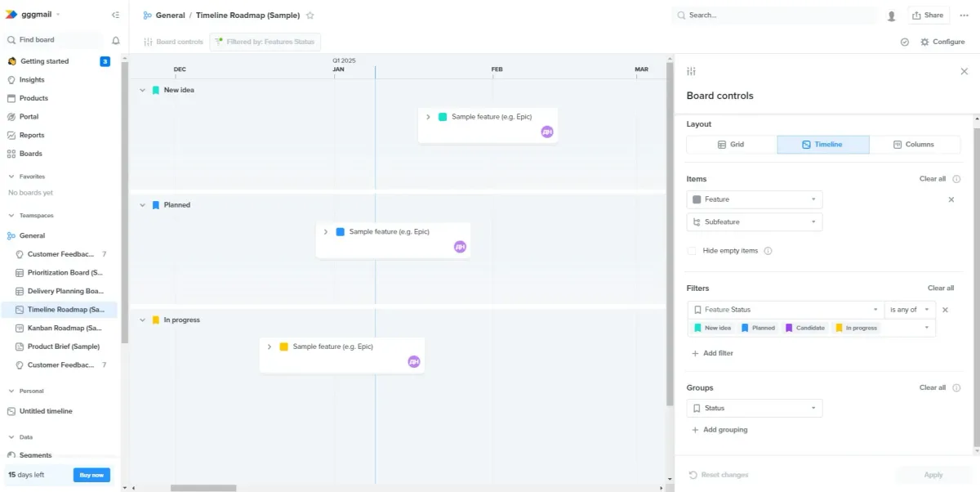Screen dimensions: 980x492
Task: Open the Portal section
Action: pyautogui.click(x=27, y=116)
